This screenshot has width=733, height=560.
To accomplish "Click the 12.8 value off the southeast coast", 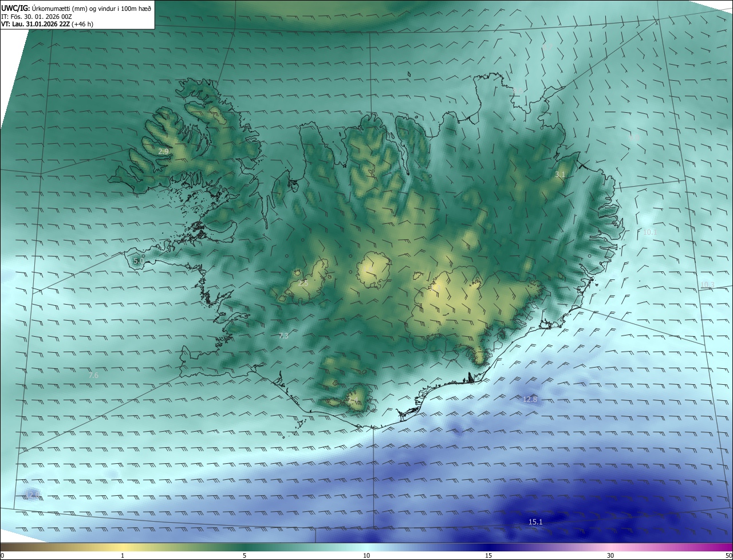I will point(530,399).
